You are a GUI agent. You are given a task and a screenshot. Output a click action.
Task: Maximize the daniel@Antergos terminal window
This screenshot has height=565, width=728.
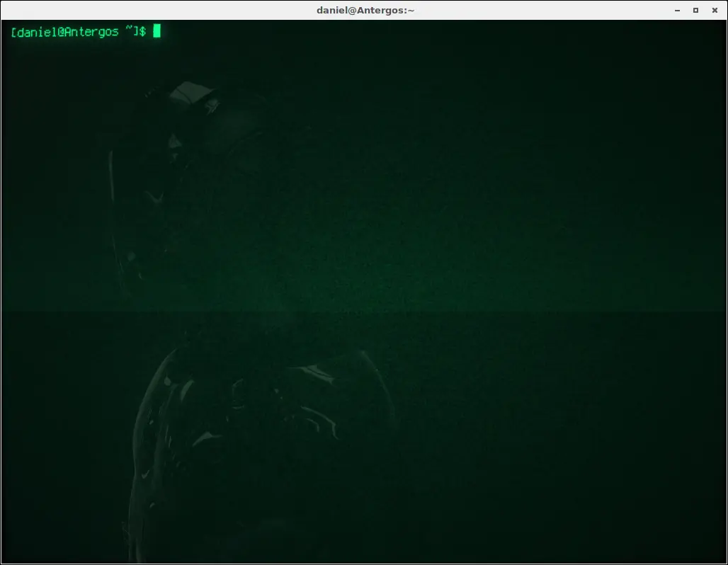tap(695, 10)
